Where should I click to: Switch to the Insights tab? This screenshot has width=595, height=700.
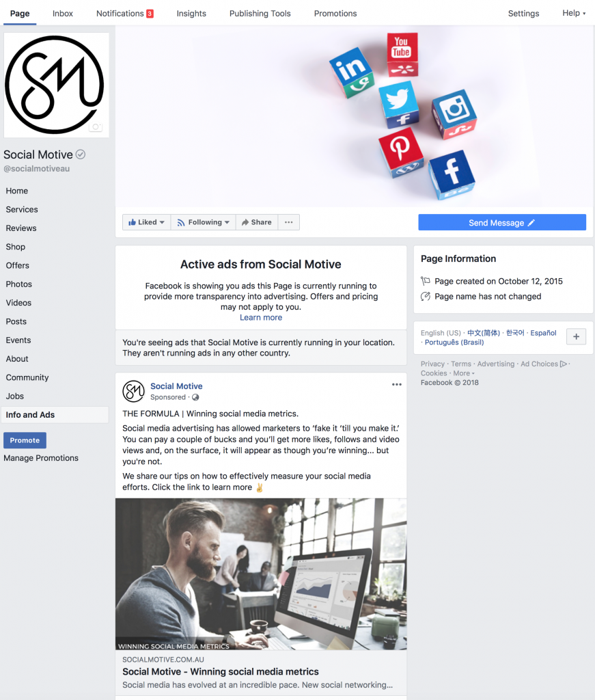click(x=191, y=14)
